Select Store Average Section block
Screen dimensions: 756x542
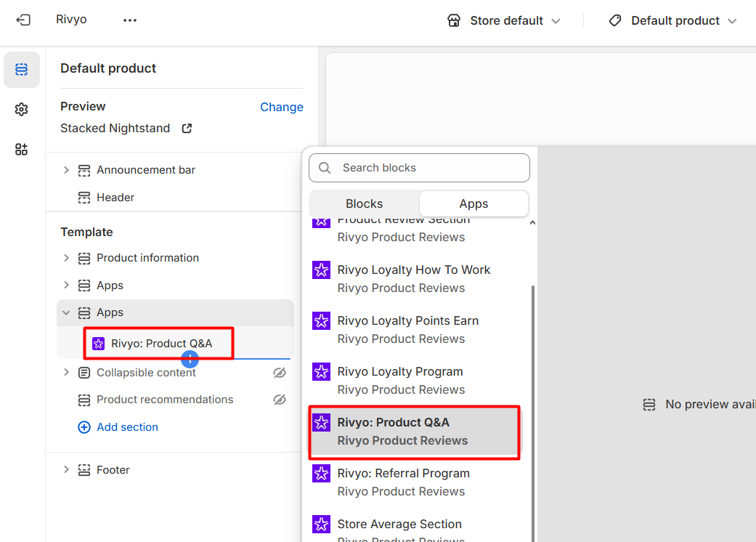415,528
